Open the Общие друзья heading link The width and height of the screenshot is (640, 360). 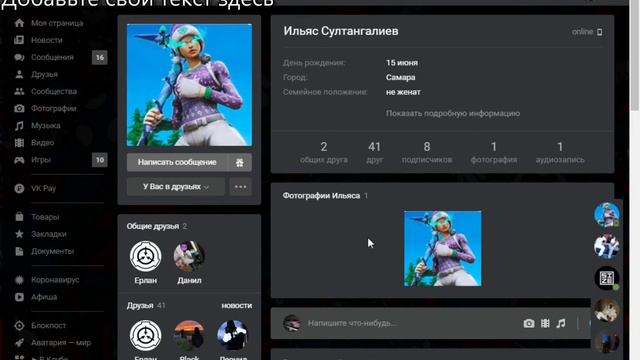coord(153,226)
